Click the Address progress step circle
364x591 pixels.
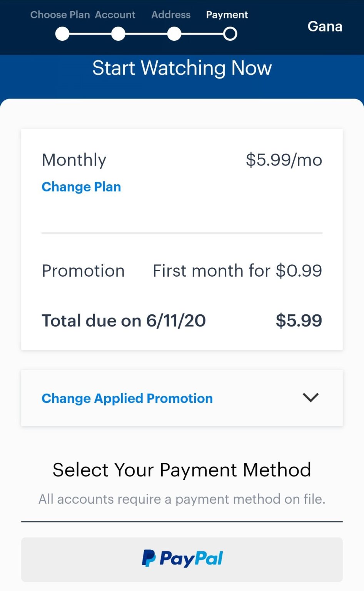(x=174, y=33)
